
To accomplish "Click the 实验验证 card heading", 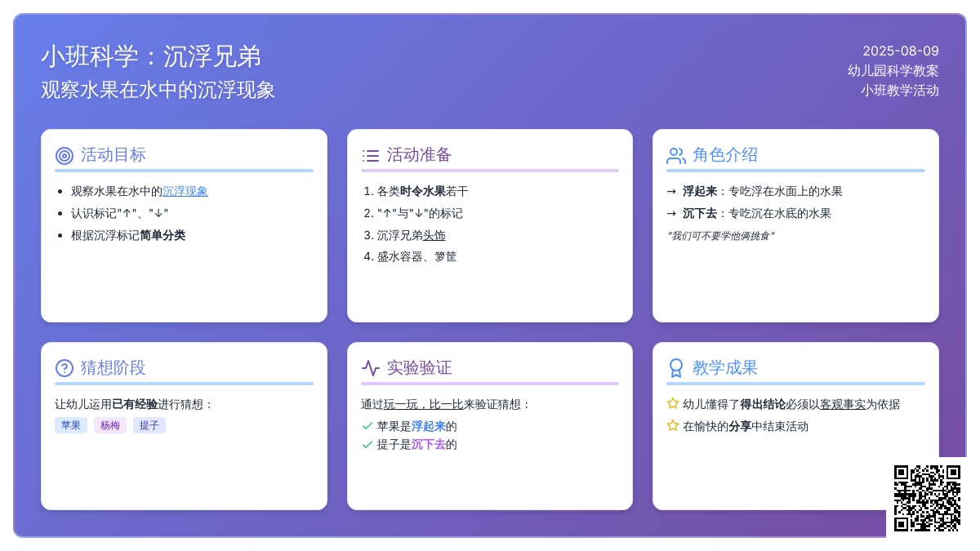I will point(419,368).
